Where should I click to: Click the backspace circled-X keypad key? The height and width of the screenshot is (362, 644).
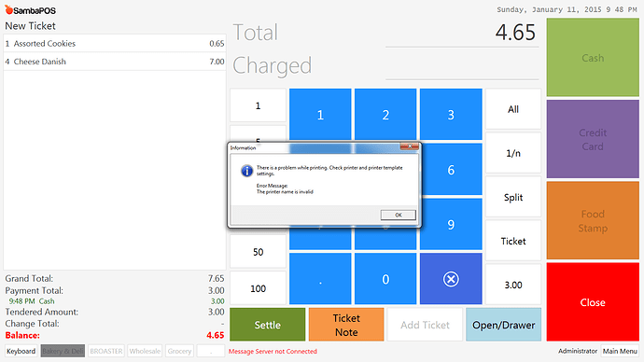point(451,279)
